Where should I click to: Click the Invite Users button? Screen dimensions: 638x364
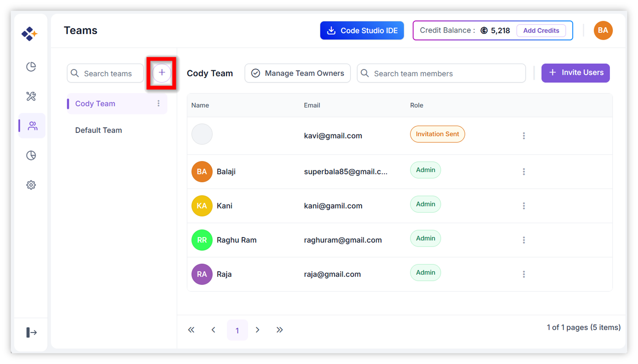coord(575,73)
